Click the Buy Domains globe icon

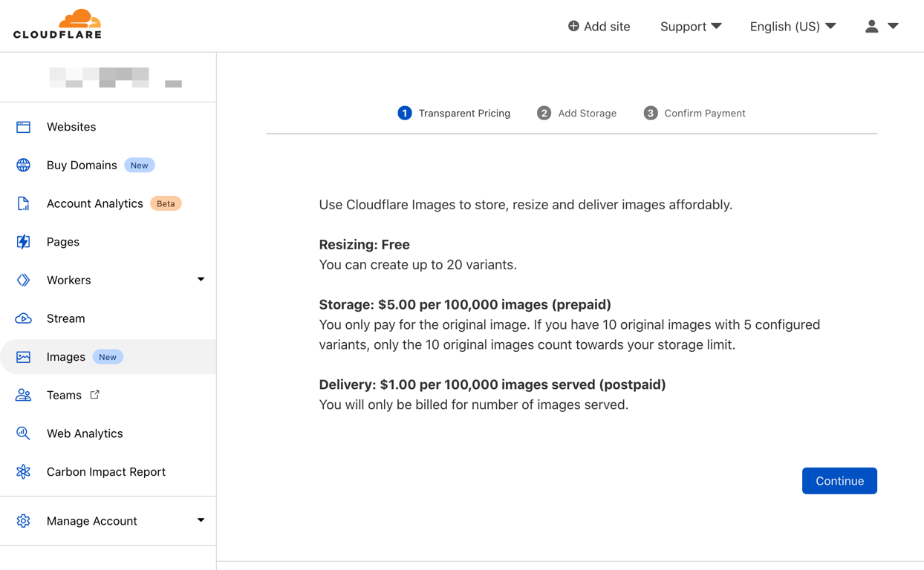click(24, 165)
